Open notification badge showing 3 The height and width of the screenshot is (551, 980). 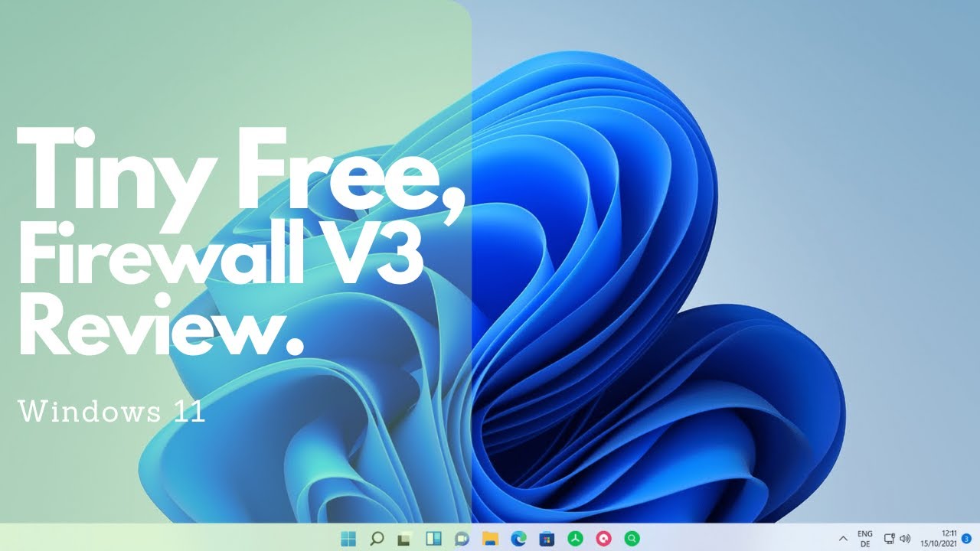967,538
